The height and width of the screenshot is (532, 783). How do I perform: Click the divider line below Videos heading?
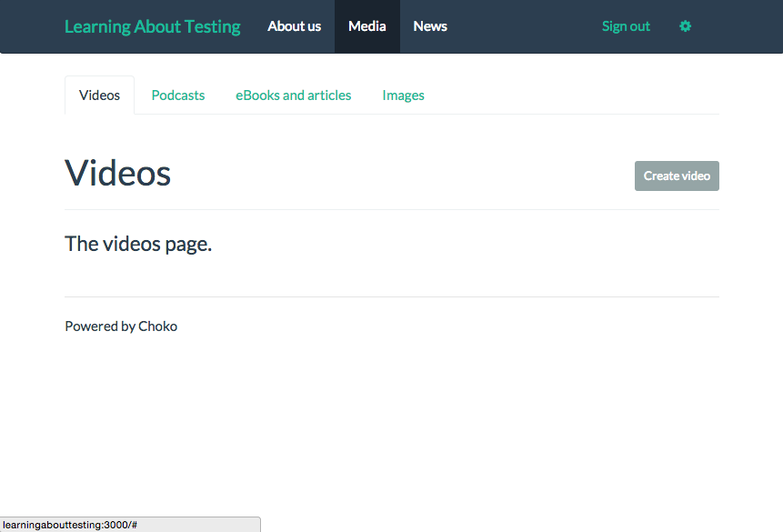tap(391, 209)
